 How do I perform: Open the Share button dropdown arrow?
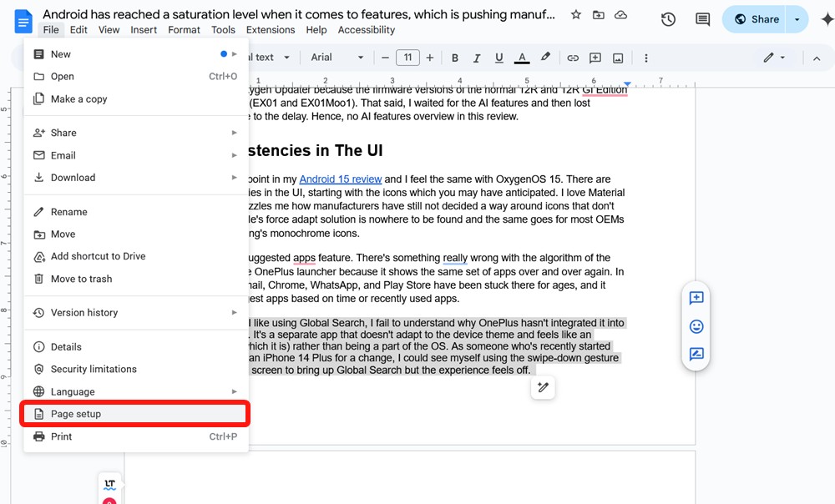(x=797, y=18)
